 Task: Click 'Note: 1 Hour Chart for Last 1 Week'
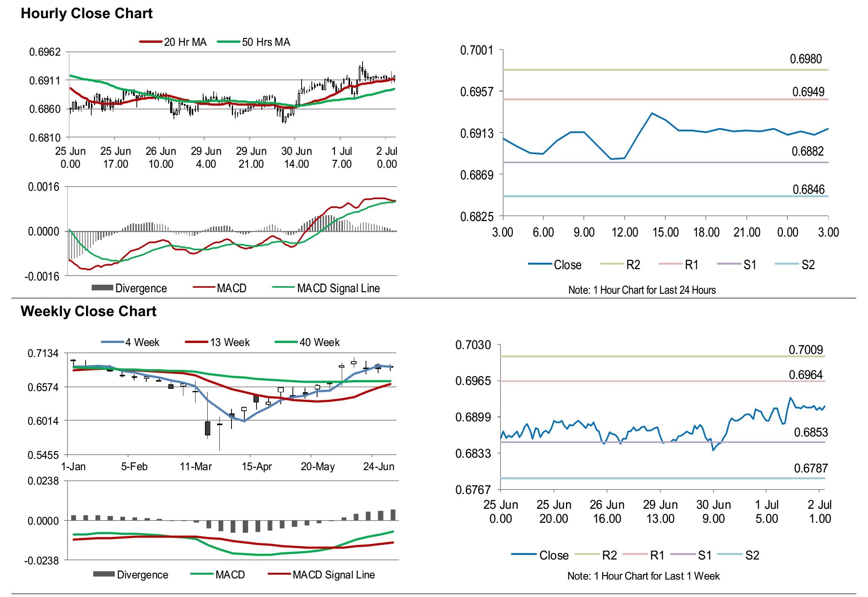[x=643, y=576]
